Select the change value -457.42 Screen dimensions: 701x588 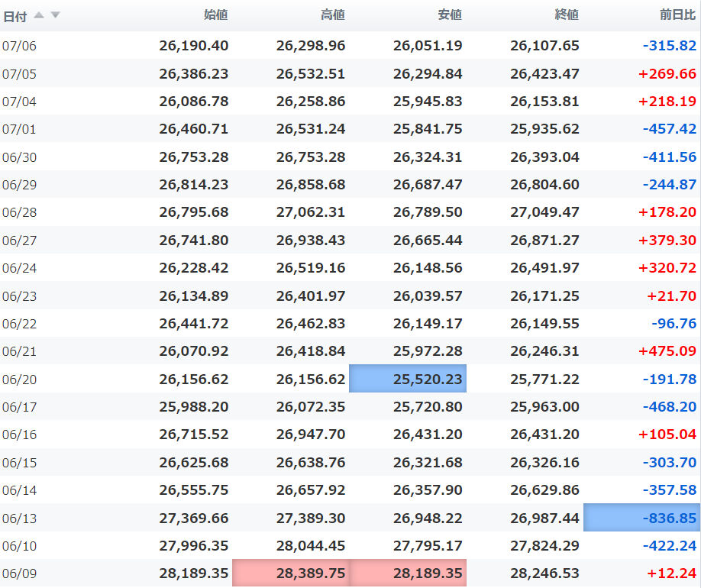669,129
